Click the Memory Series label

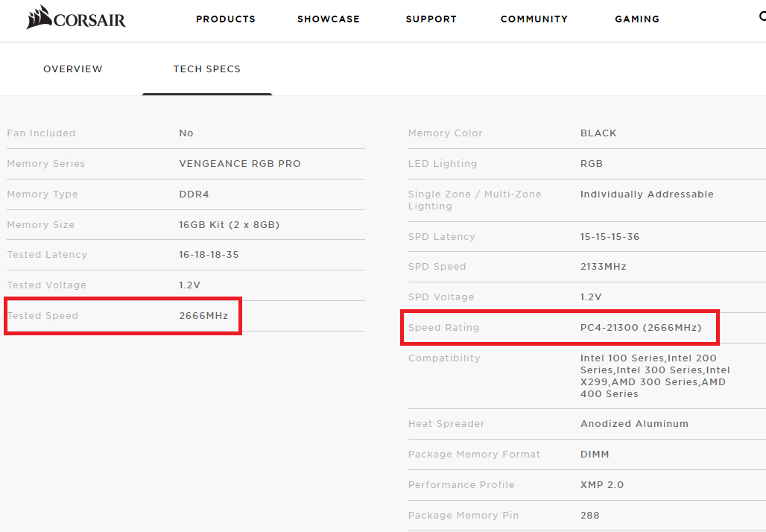[46, 164]
